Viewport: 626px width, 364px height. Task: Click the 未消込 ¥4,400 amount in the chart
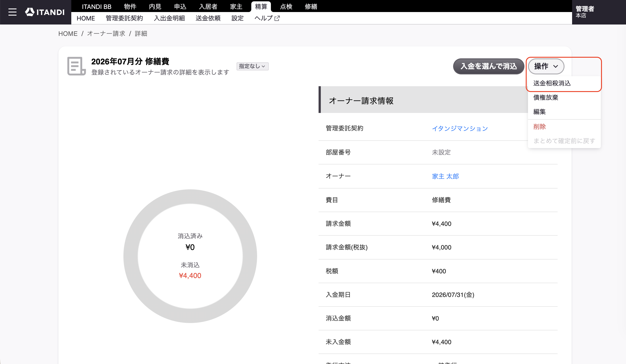coord(190,276)
